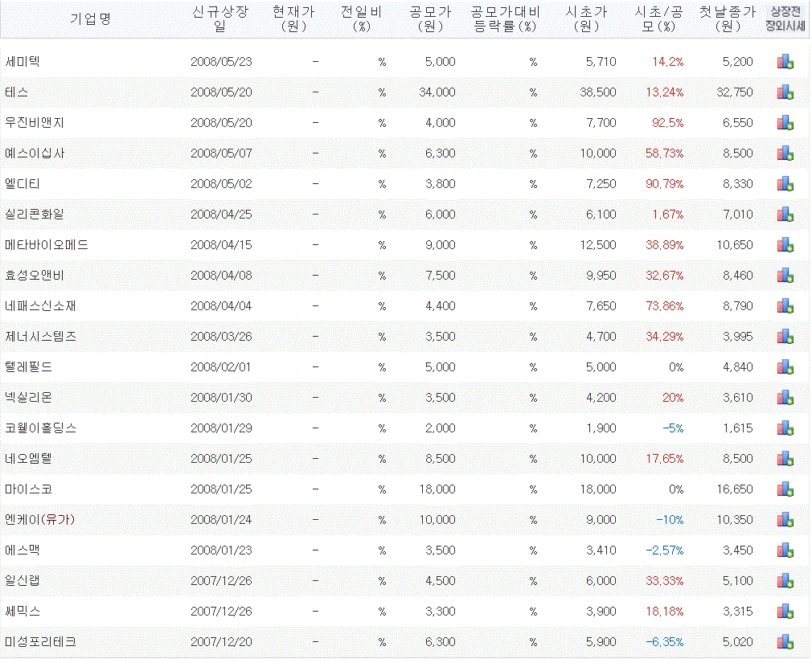This screenshot has height=663, width=812.
Task: Open OTC chart icon for 마이스코
Action: (x=785, y=489)
